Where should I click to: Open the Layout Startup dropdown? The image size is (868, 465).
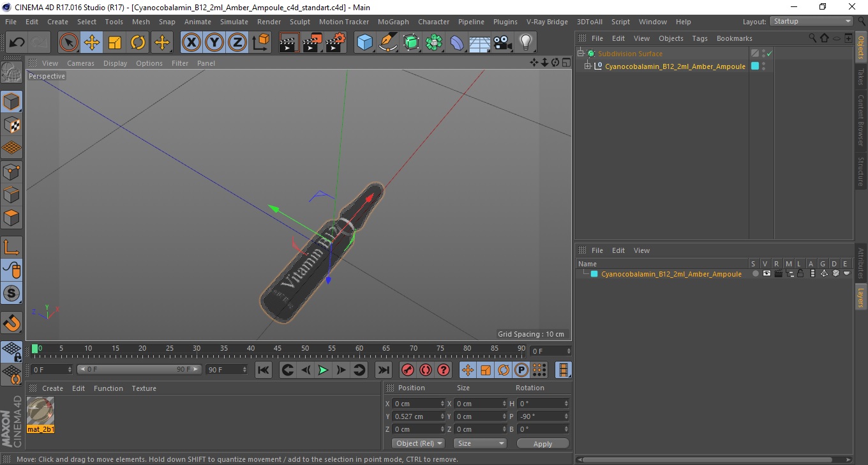(811, 21)
